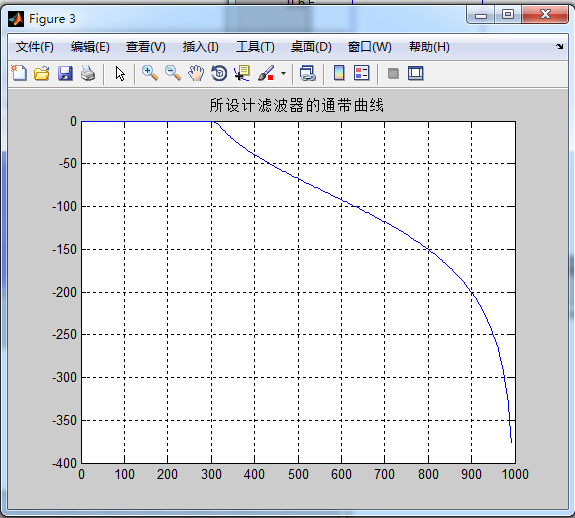
Task: Enable the Rotate 3D tool
Action: [219, 73]
